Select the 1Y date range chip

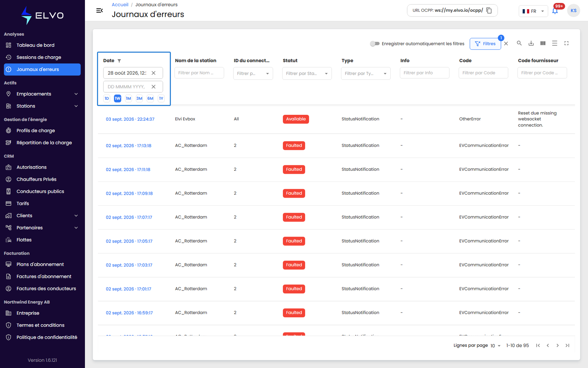coord(161,98)
